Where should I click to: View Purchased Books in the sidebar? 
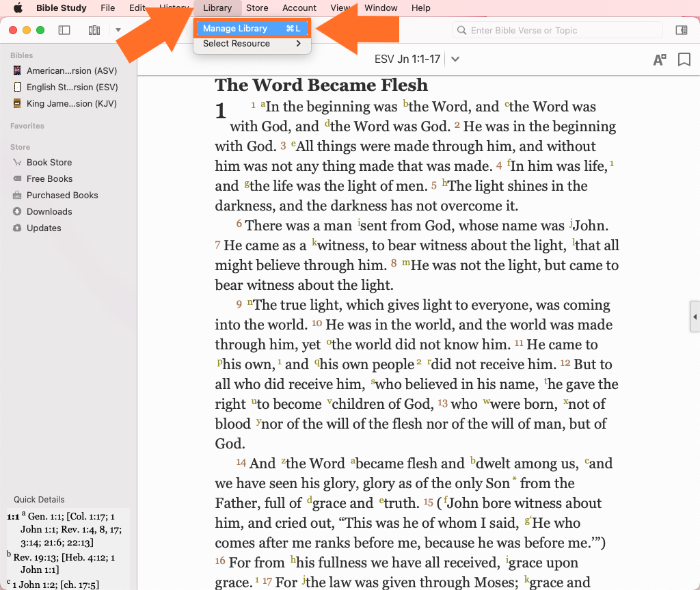click(x=62, y=195)
